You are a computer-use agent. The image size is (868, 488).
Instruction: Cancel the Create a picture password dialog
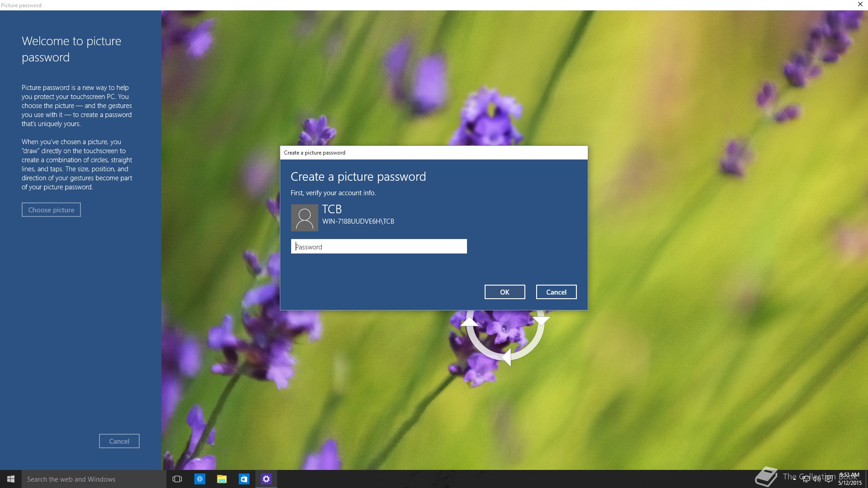click(x=556, y=292)
